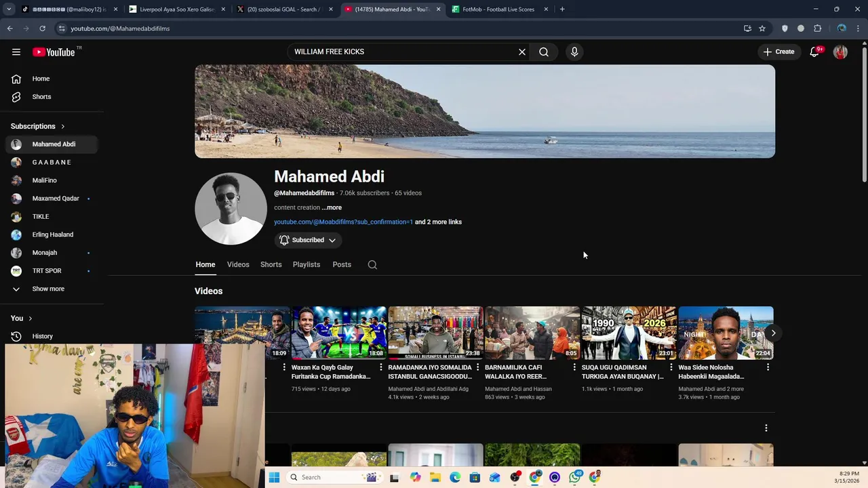Open the YouTube hamburger guide menu
Image resolution: width=868 pixels, height=488 pixels.
click(x=16, y=52)
